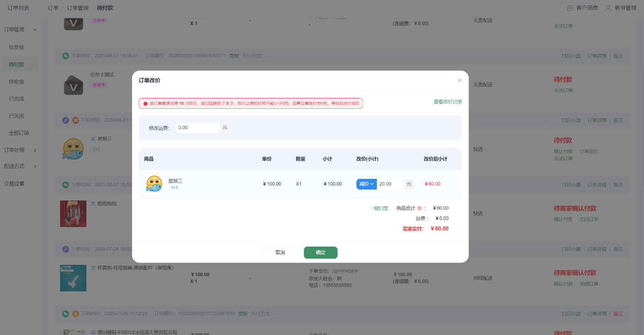Click the X1 quantity cell in the dialog
644x335 pixels.
tap(299, 184)
